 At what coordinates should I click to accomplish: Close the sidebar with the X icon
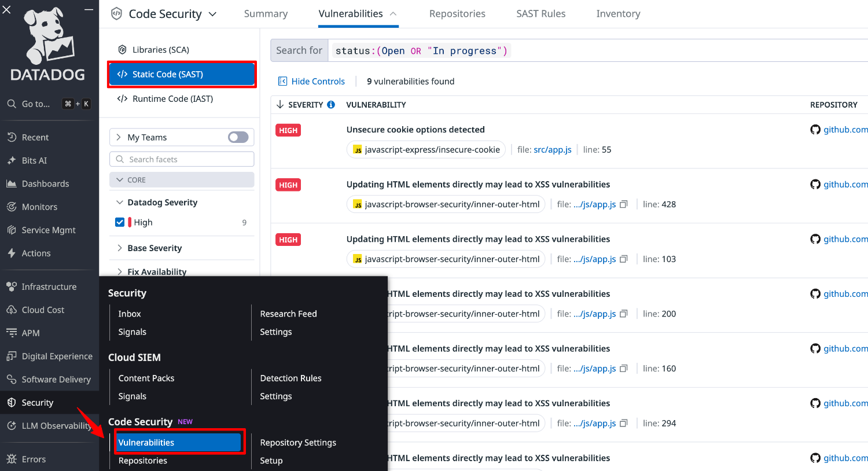[x=7, y=9]
